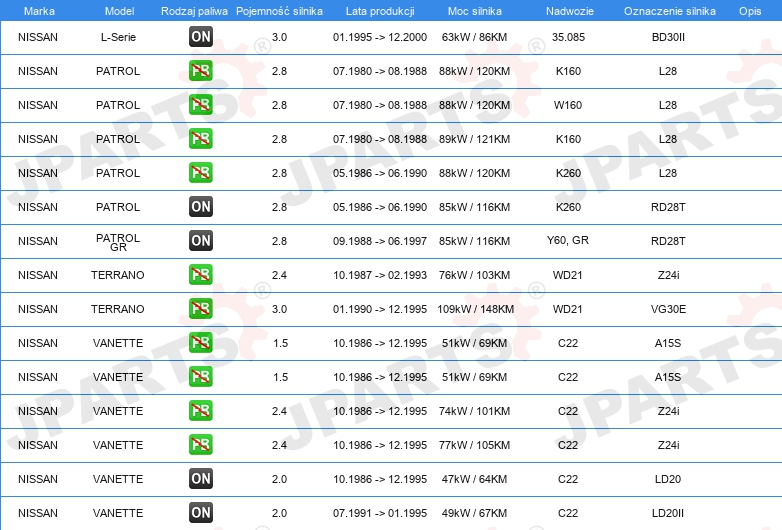The height and width of the screenshot is (530, 782).
Task: Click the Oznaczenie silnika column header
Action: pyautogui.click(x=670, y=11)
